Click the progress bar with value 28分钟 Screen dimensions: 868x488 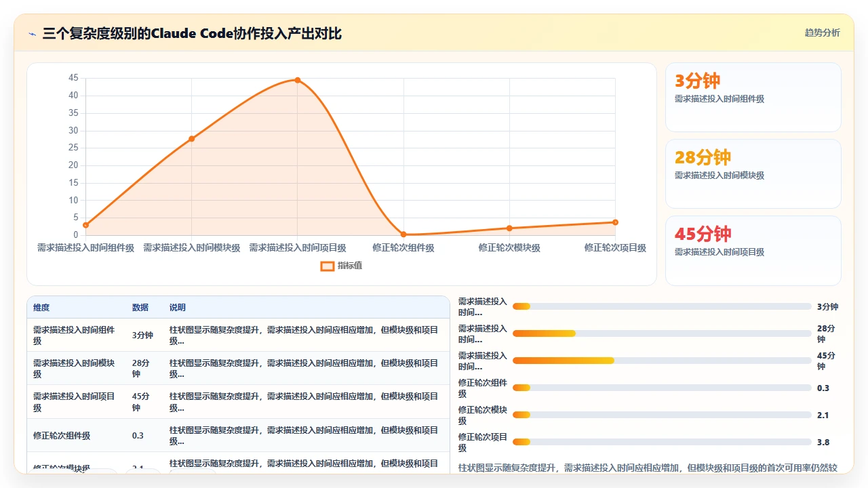[662, 333]
